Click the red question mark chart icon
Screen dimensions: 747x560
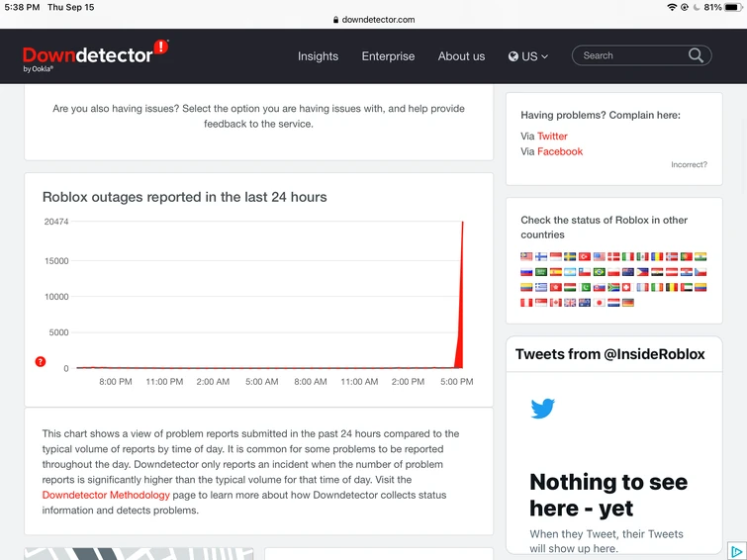click(41, 362)
